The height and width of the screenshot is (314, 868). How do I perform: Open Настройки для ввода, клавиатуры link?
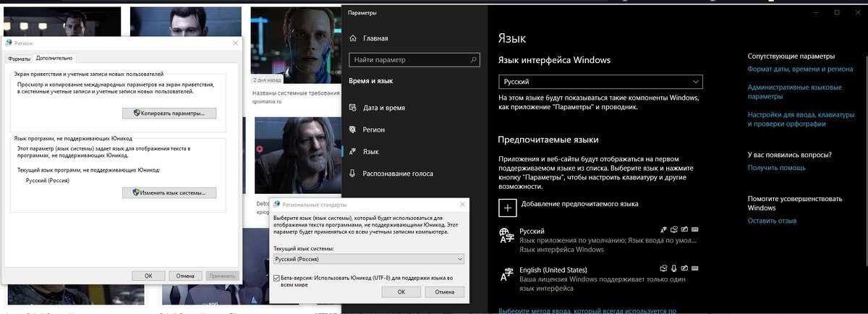801,119
